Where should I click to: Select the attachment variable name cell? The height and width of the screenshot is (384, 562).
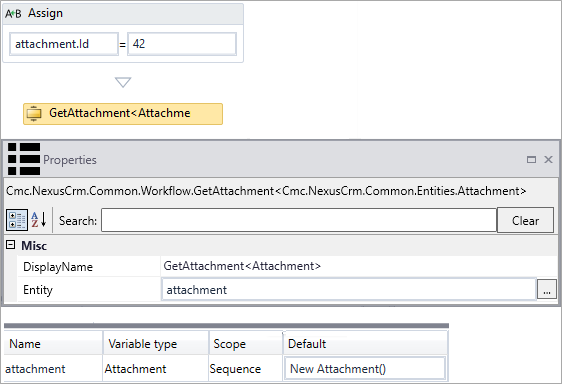[x=53, y=369]
